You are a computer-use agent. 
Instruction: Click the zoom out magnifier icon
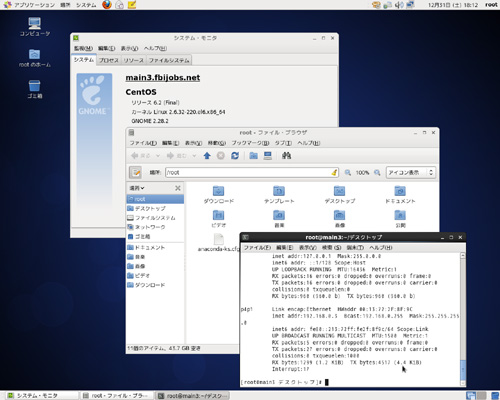coord(348,172)
